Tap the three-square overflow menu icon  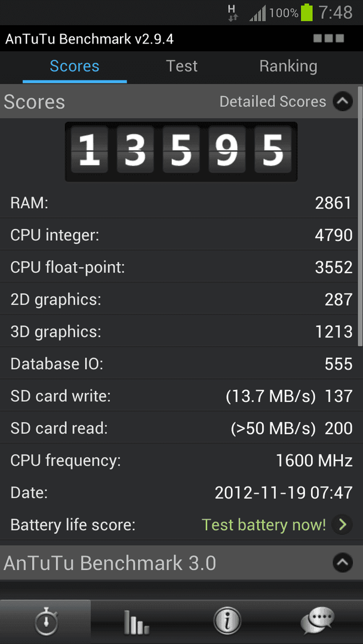[x=328, y=39]
